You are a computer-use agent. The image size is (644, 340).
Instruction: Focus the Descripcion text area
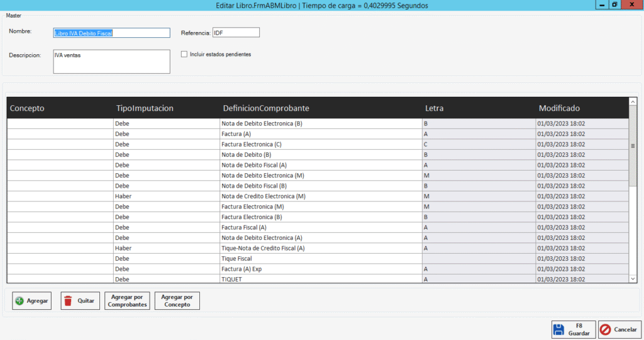point(111,62)
